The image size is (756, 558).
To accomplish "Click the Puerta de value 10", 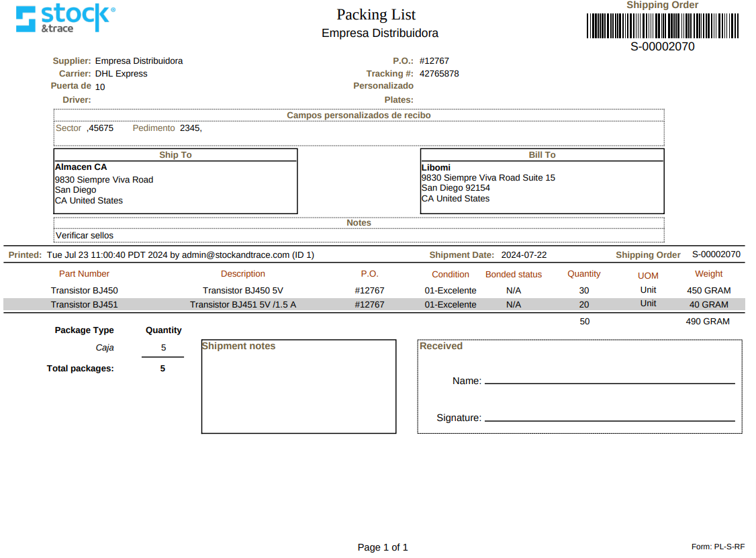I will point(100,87).
